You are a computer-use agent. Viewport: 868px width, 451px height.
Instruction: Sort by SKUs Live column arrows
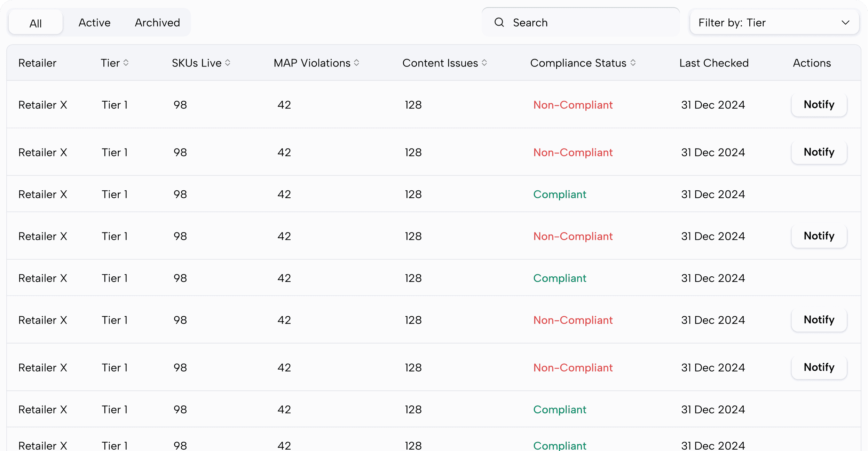[228, 63]
